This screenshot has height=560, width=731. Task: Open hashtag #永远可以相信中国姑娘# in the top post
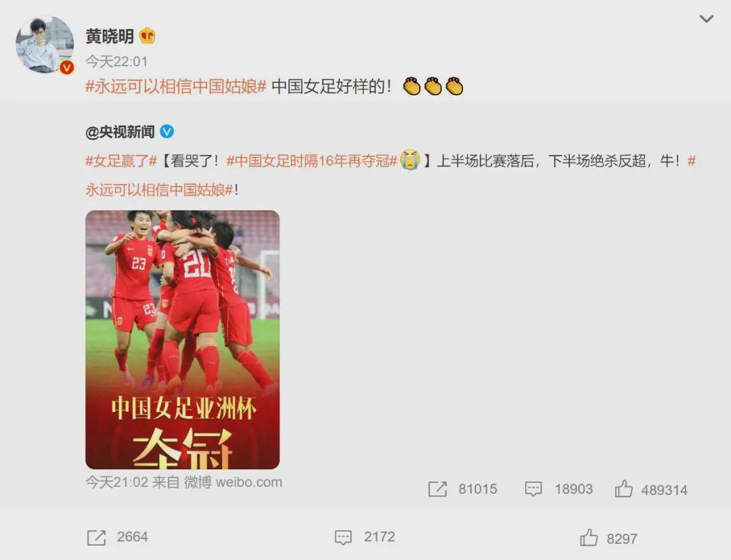tap(176, 87)
